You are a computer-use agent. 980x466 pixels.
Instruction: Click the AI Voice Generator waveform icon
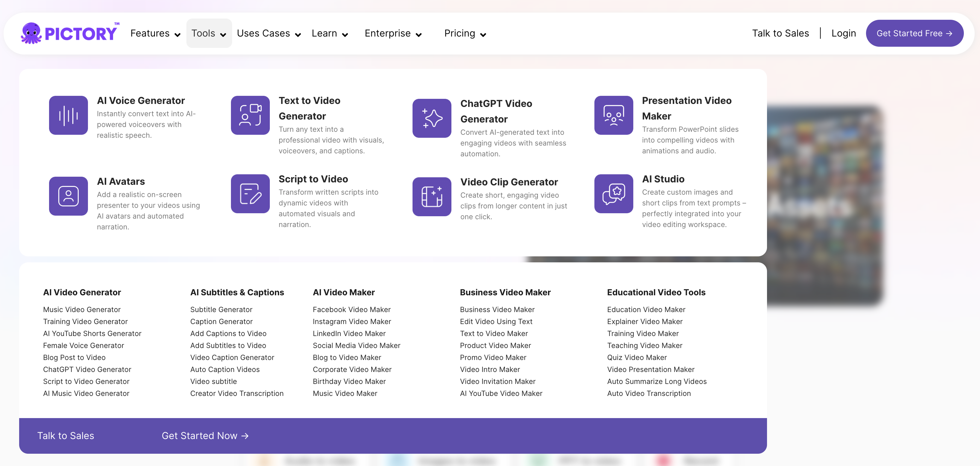pos(69,115)
